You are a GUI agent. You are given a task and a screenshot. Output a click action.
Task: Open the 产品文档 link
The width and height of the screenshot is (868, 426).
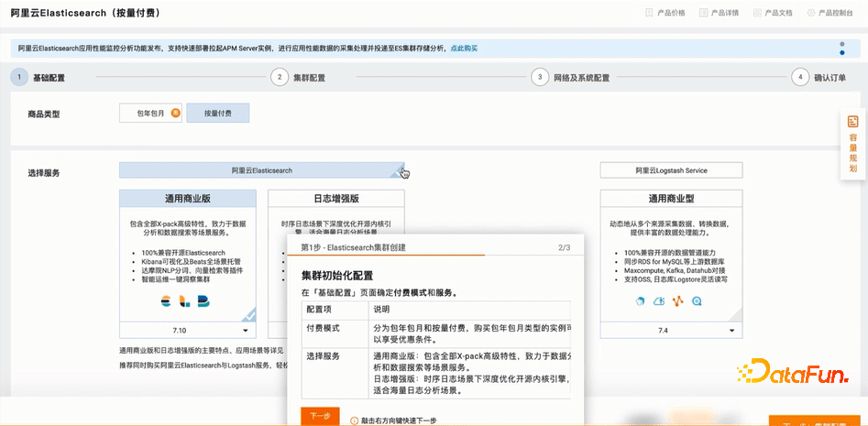(779, 13)
